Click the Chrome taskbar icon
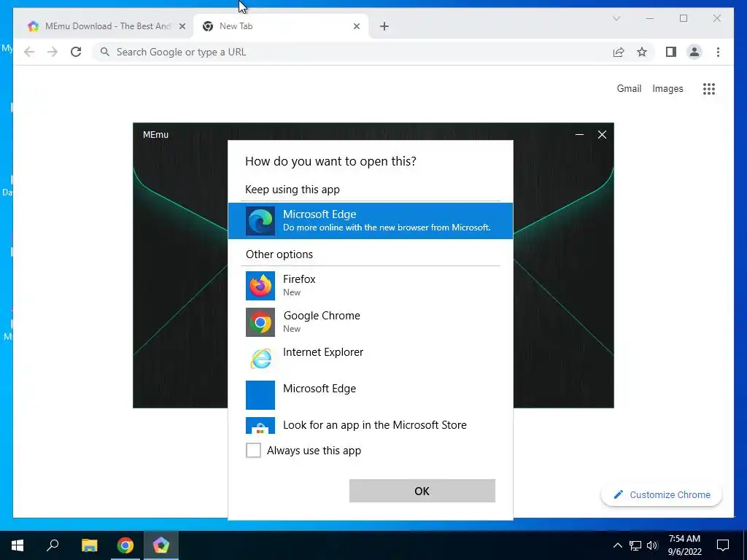 point(125,545)
